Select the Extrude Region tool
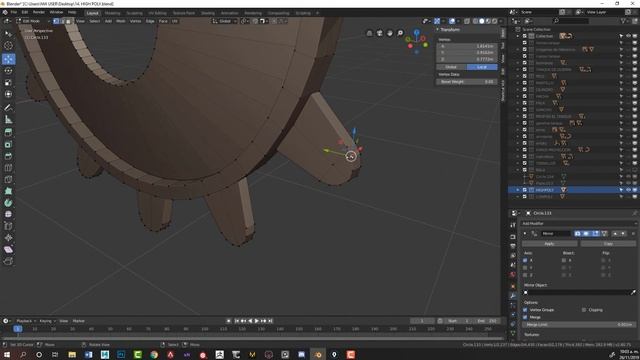 (8, 133)
